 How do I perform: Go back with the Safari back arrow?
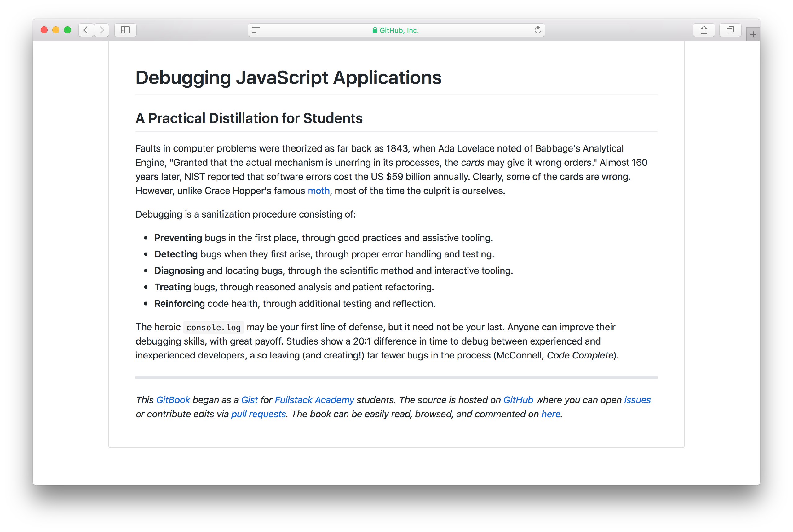point(86,30)
